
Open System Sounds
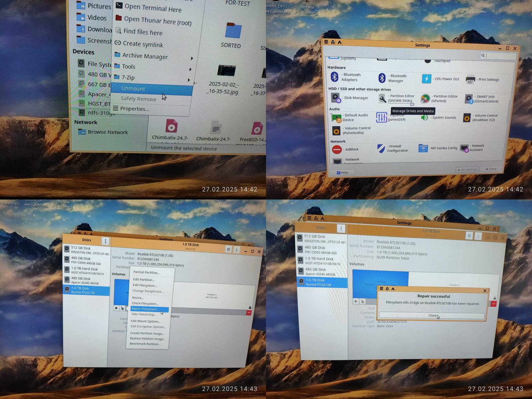pyautogui.click(x=439, y=117)
